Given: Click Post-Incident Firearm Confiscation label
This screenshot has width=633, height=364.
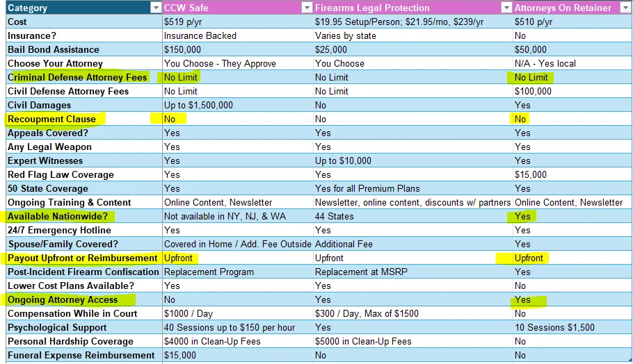Looking at the screenshot, I should tap(83, 272).
